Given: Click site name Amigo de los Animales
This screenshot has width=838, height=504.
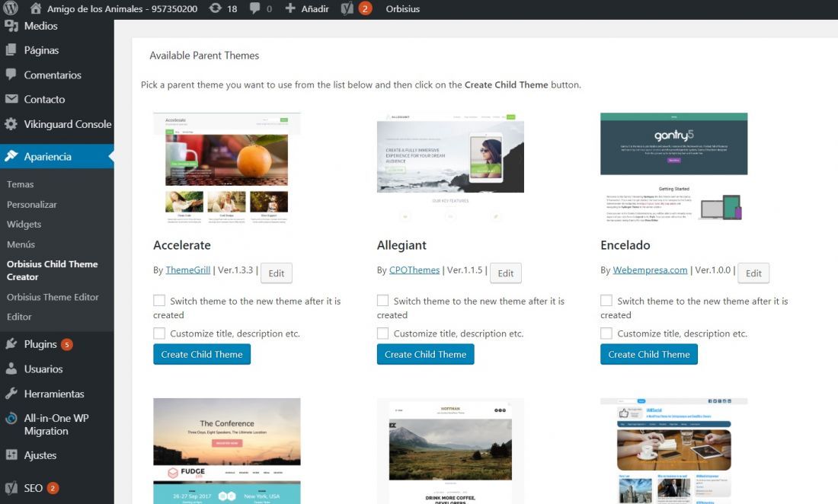Looking at the screenshot, I should [x=122, y=8].
